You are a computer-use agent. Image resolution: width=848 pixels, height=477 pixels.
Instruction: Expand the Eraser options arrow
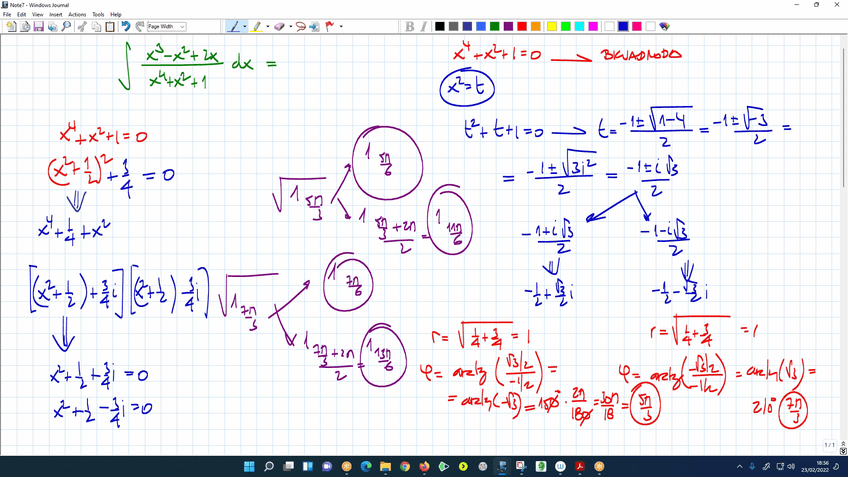pyautogui.click(x=290, y=26)
